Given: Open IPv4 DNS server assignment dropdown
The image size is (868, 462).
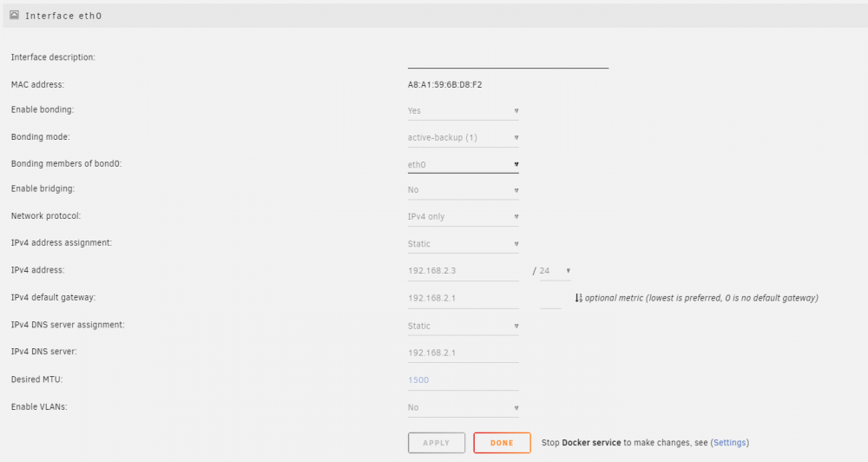Looking at the screenshot, I should pyautogui.click(x=464, y=326).
